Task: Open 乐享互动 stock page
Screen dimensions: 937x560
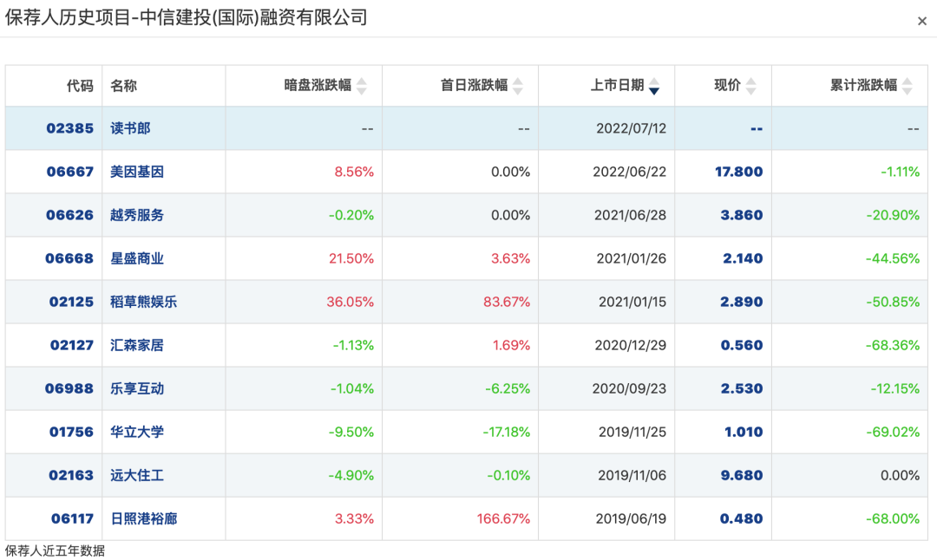Action: click(137, 388)
